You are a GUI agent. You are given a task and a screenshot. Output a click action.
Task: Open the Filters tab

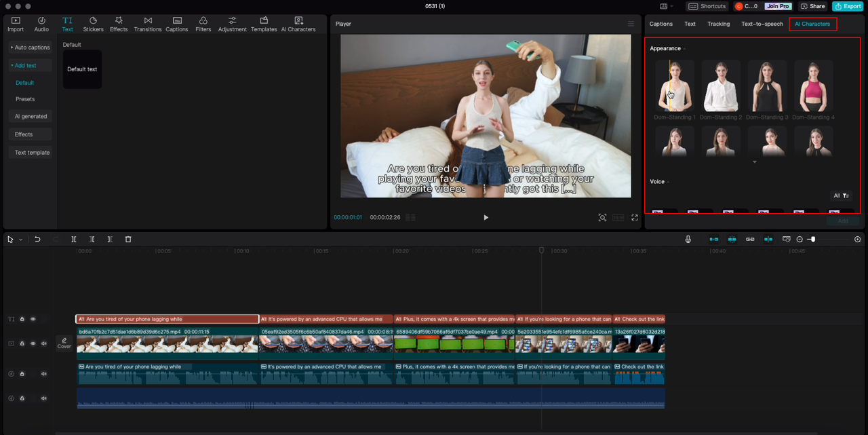click(x=203, y=24)
